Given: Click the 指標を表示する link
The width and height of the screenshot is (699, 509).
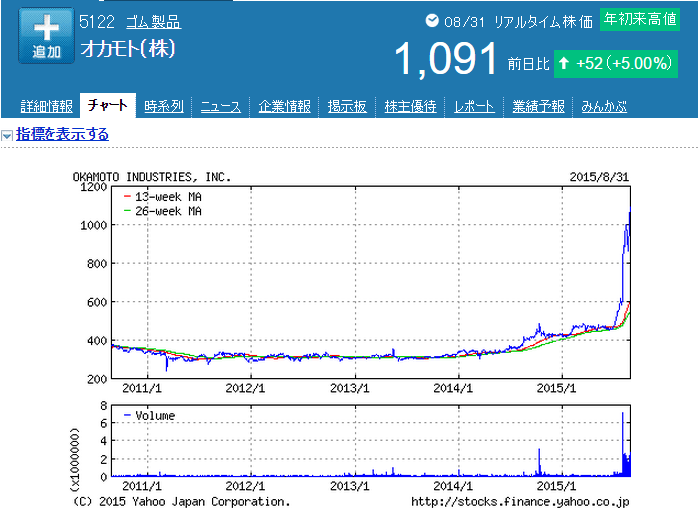Looking at the screenshot, I should pyautogui.click(x=62, y=134).
